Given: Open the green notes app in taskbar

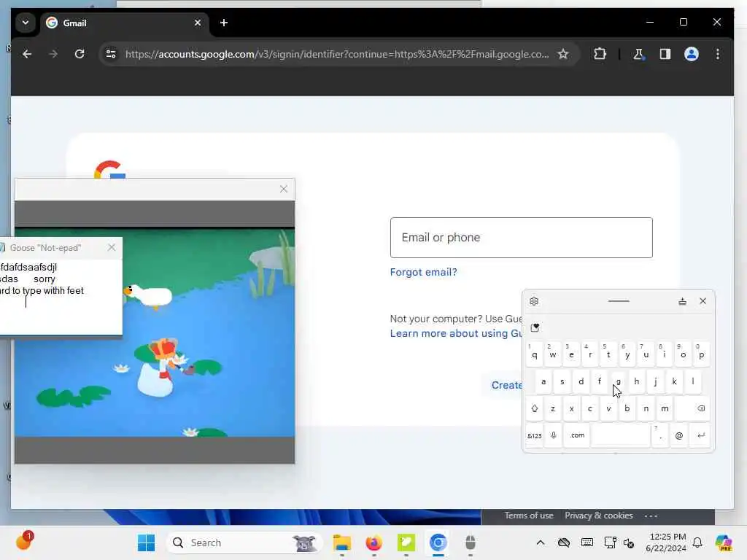Looking at the screenshot, I should tap(406, 542).
